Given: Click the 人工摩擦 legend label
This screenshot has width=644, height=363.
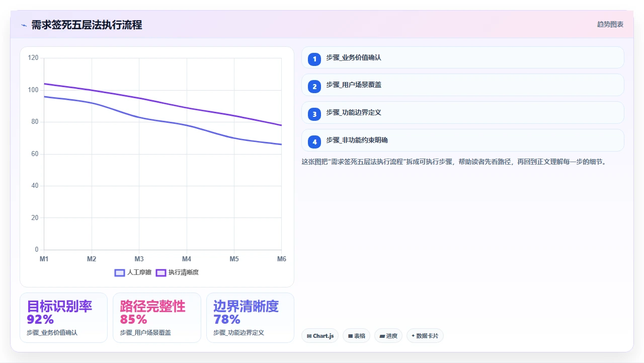Looking at the screenshot, I should pyautogui.click(x=139, y=272).
